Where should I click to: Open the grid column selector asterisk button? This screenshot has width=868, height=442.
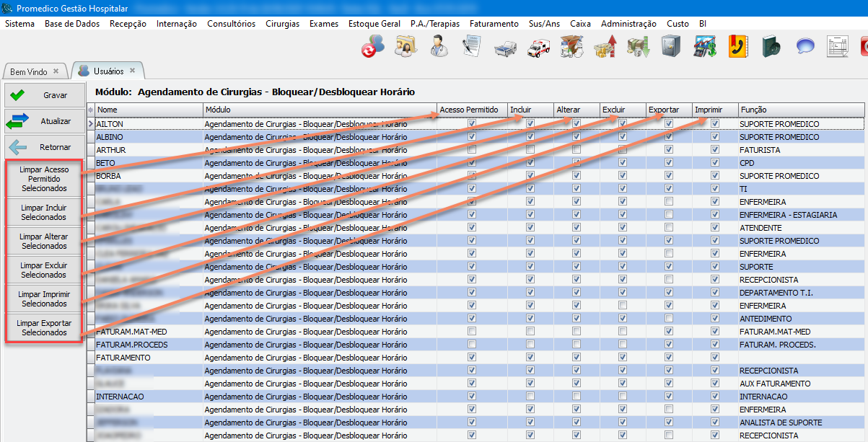[90, 110]
